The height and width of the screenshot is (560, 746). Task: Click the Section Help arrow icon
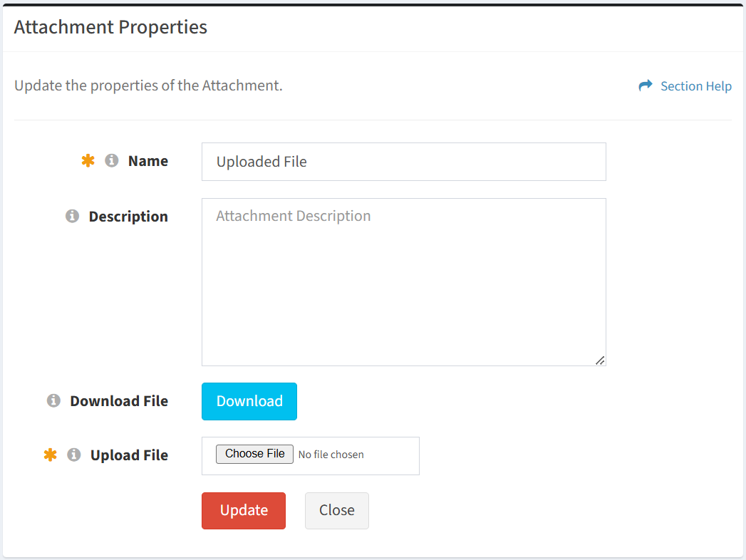click(645, 85)
